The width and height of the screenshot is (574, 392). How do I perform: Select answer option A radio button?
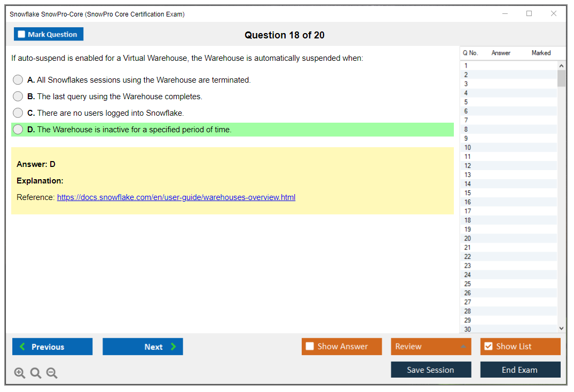point(18,80)
